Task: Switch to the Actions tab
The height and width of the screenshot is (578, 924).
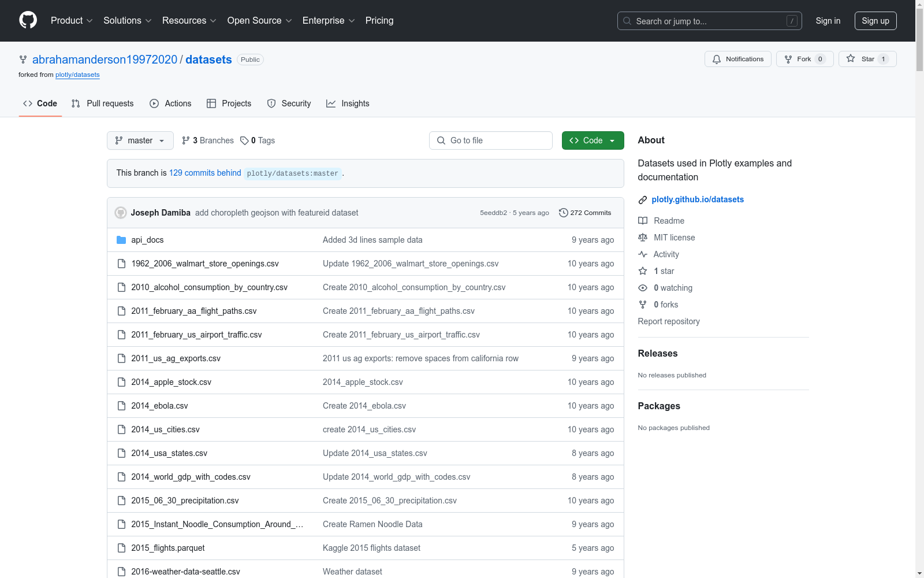Action: coord(170,103)
